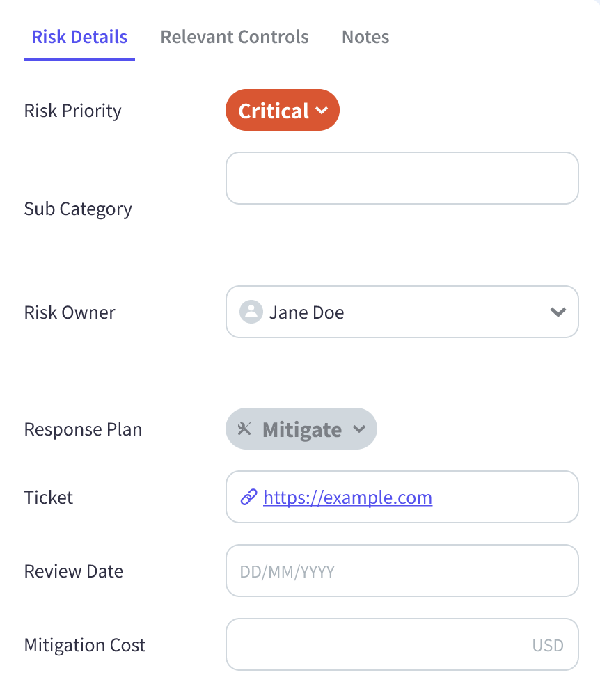Click chevron on Critical badge
The image size is (600, 700).
click(322, 111)
